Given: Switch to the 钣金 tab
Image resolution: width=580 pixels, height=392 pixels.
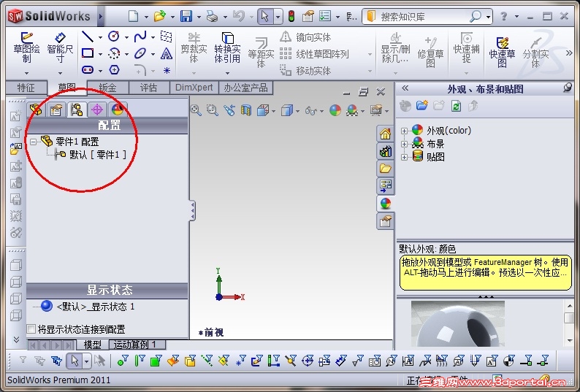Looking at the screenshot, I should (x=108, y=88).
